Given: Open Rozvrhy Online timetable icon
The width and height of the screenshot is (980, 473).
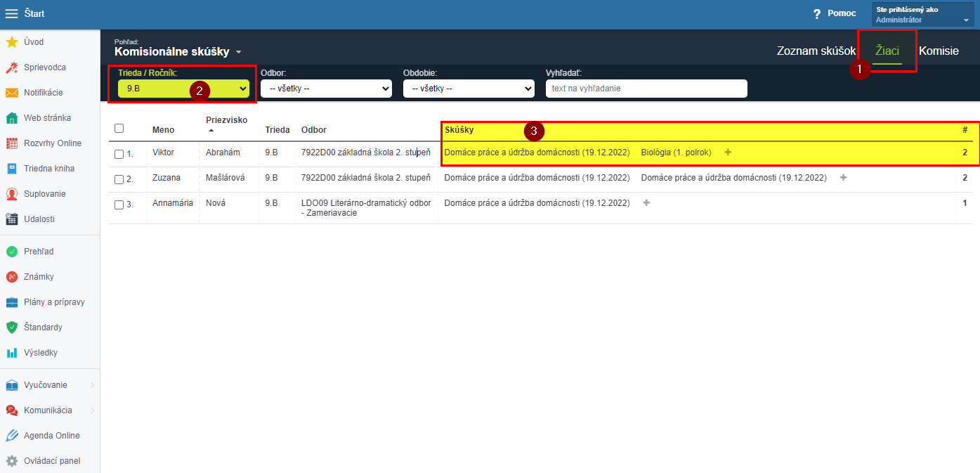Looking at the screenshot, I should point(11,143).
